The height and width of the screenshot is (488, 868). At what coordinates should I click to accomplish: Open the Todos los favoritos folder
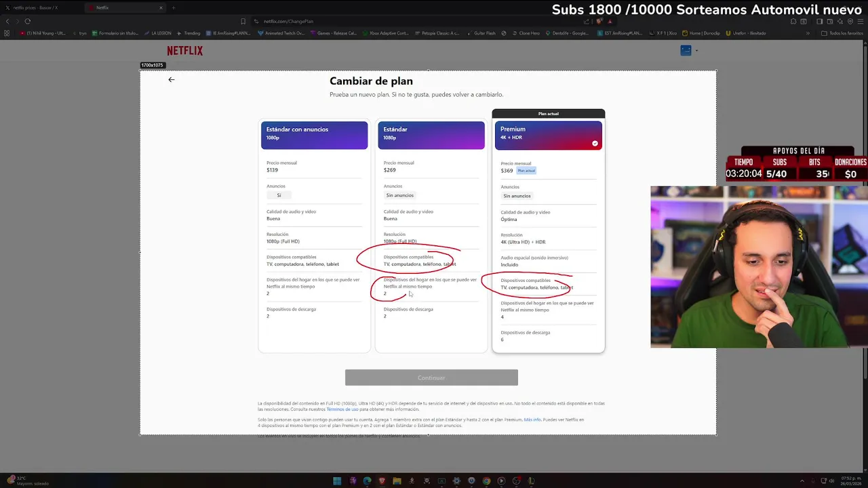(x=842, y=33)
